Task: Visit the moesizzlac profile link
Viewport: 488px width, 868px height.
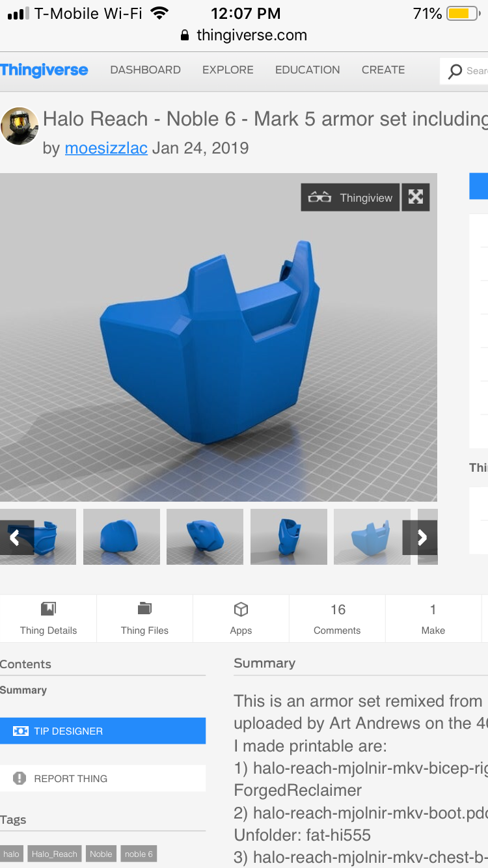Action: point(106,148)
